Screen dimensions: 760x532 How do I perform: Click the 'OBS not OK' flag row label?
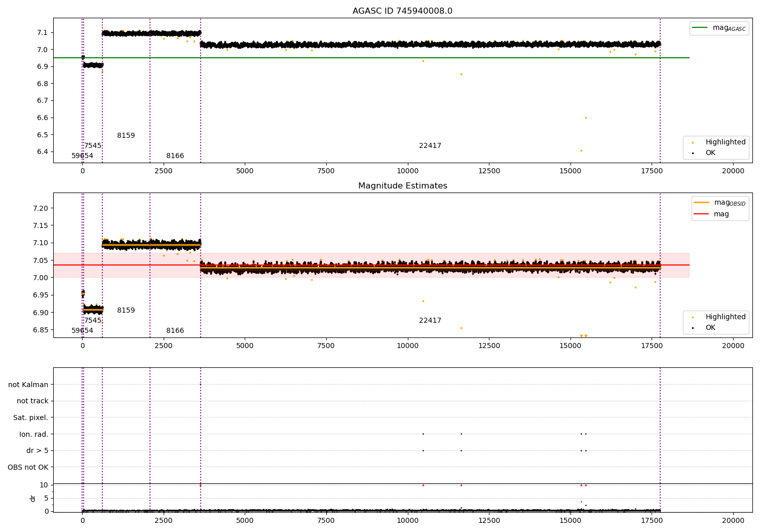pyautogui.click(x=28, y=467)
